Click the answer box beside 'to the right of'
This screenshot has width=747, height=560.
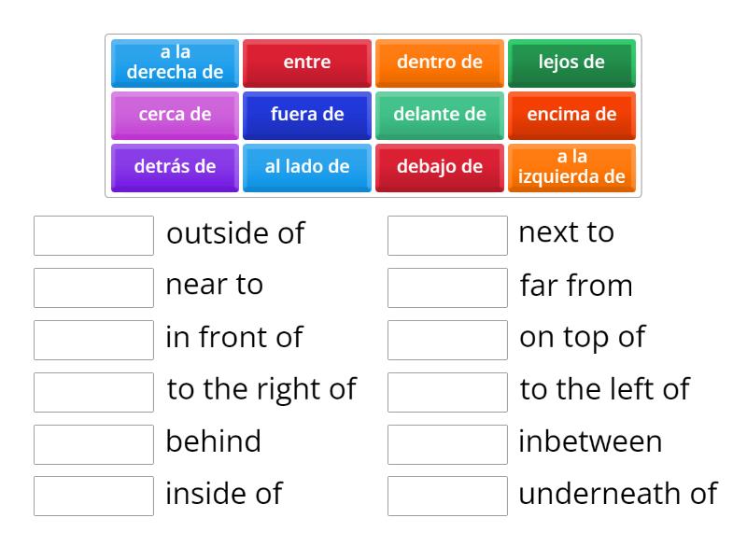click(92, 390)
